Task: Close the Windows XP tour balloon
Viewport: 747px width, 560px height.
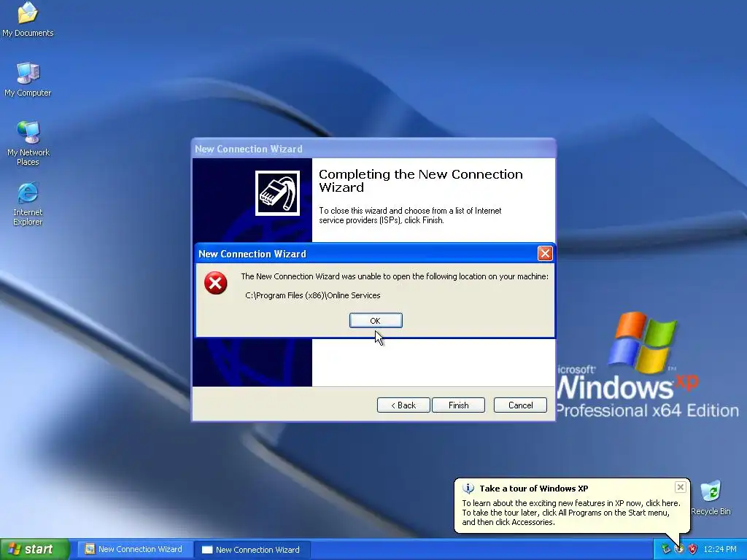Action: [x=681, y=486]
